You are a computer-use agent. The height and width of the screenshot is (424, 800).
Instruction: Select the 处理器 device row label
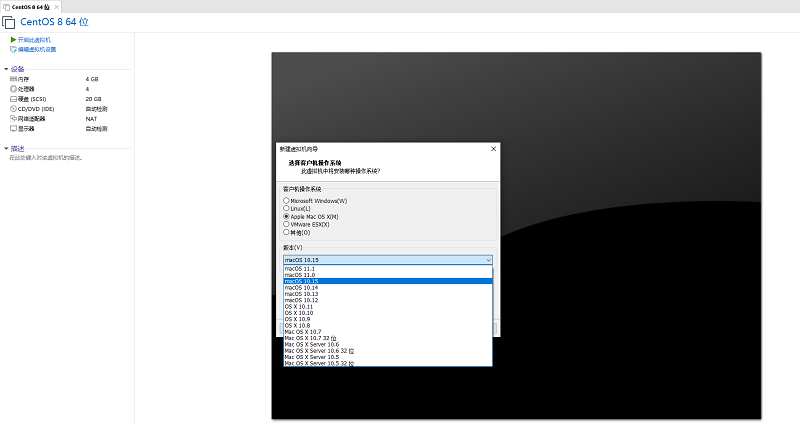(x=26, y=89)
